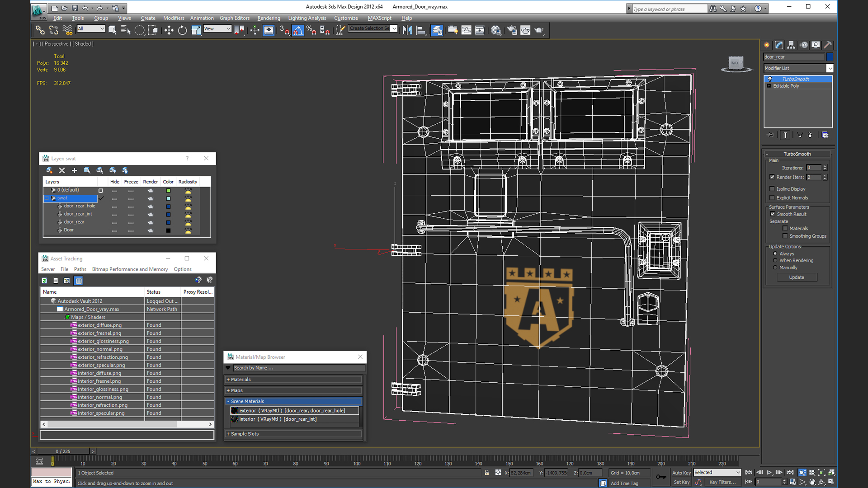Viewport: 868px width, 488px height.
Task: Open the View reference coordinate dropdown
Action: tap(217, 28)
